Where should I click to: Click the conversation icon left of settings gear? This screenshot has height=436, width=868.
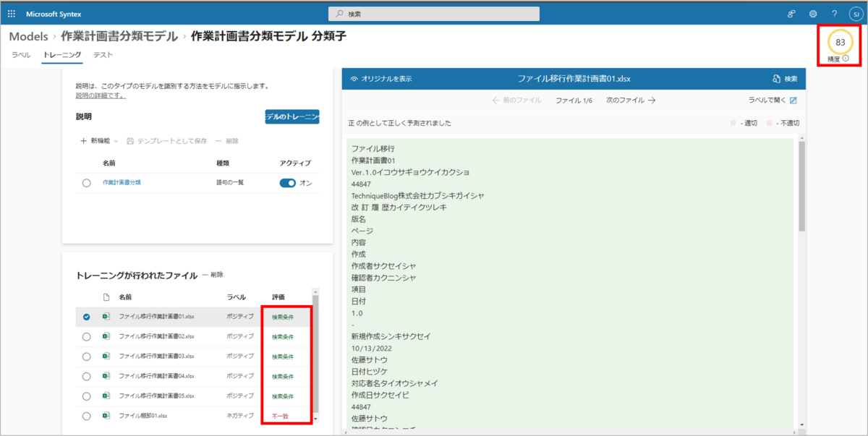(x=791, y=14)
